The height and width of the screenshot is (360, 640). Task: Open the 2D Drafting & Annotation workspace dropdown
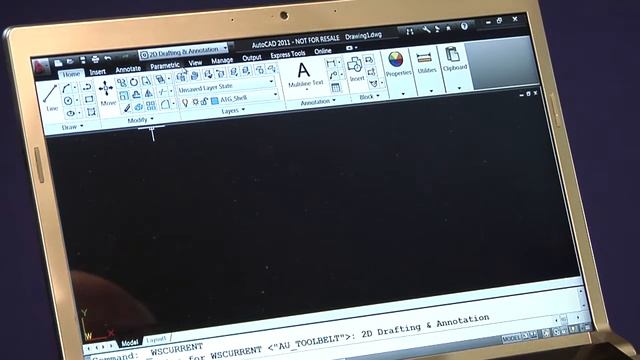click(183, 51)
